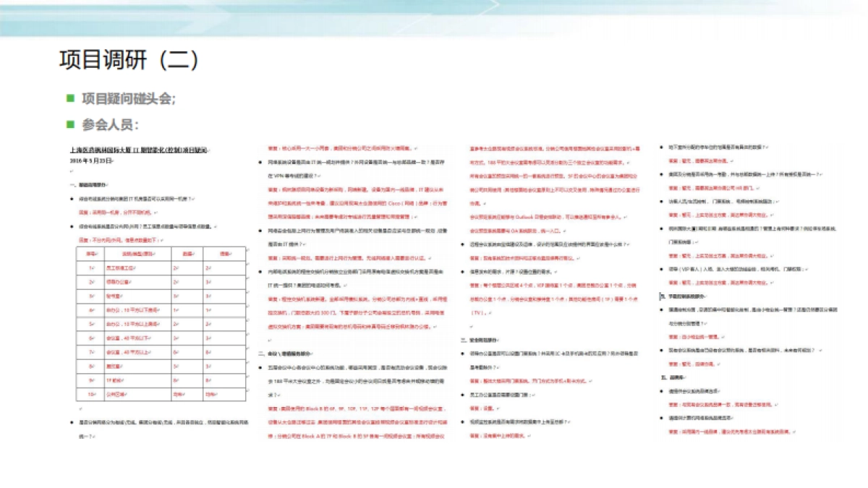The height and width of the screenshot is (488, 868).
Task: Select table row numbered 5
Action: [x=160, y=324]
